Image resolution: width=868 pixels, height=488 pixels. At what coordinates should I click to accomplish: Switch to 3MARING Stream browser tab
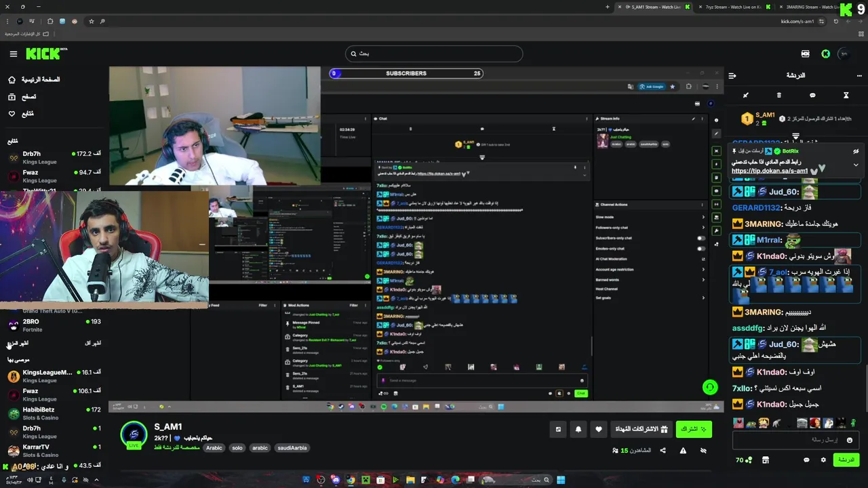(x=810, y=7)
